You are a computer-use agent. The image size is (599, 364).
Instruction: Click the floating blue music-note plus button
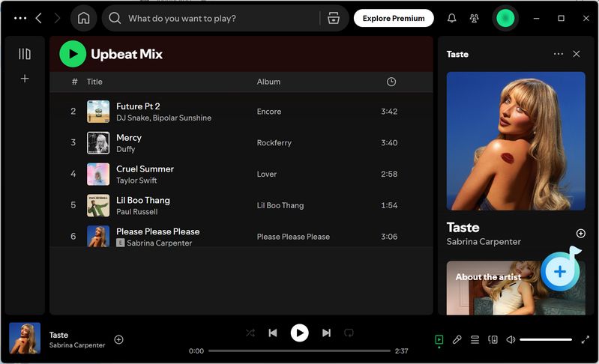[x=560, y=271]
